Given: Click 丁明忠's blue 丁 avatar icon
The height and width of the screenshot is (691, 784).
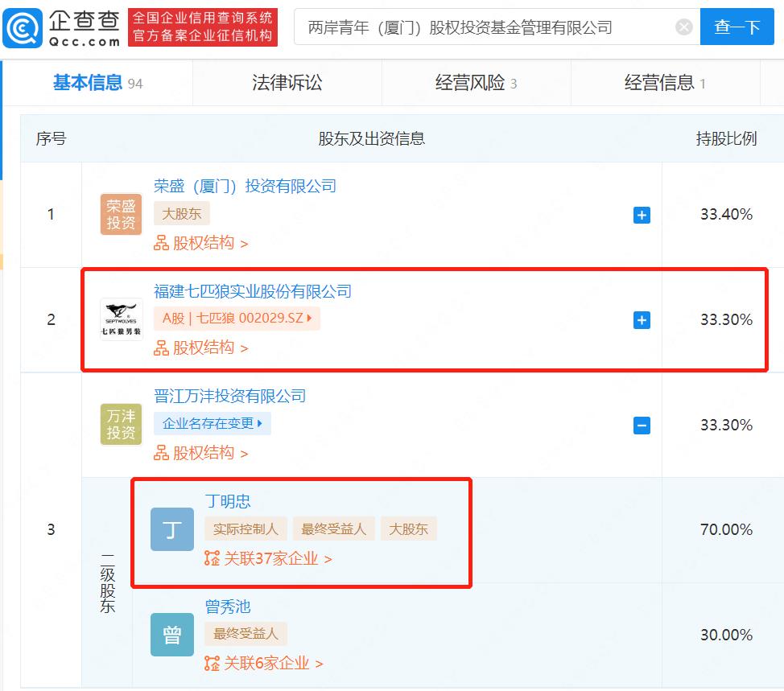Looking at the screenshot, I should point(172,529).
